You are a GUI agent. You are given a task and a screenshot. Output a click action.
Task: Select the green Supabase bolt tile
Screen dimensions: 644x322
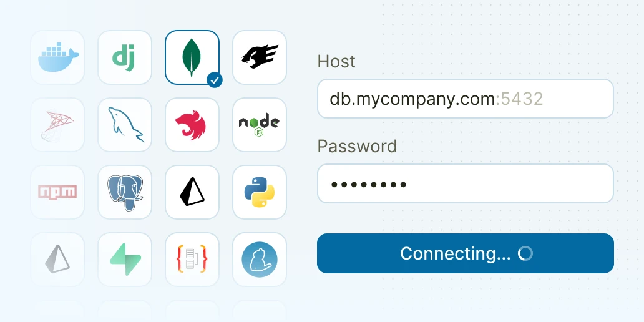click(125, 260)
